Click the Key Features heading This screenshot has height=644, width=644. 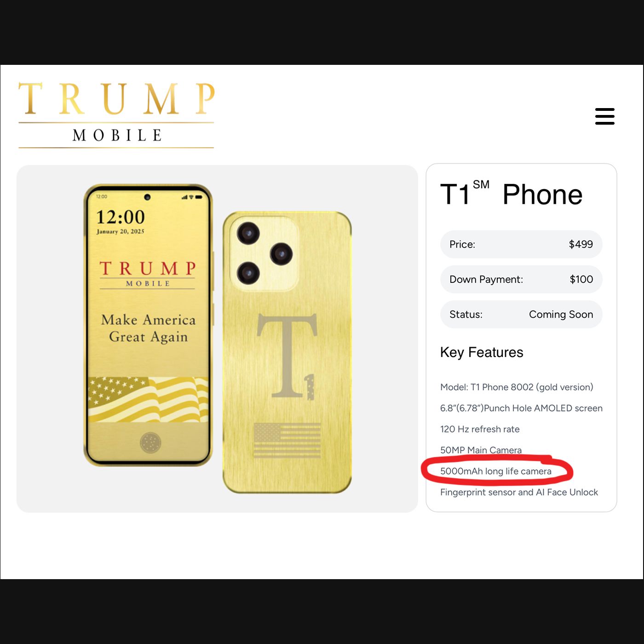482,352
